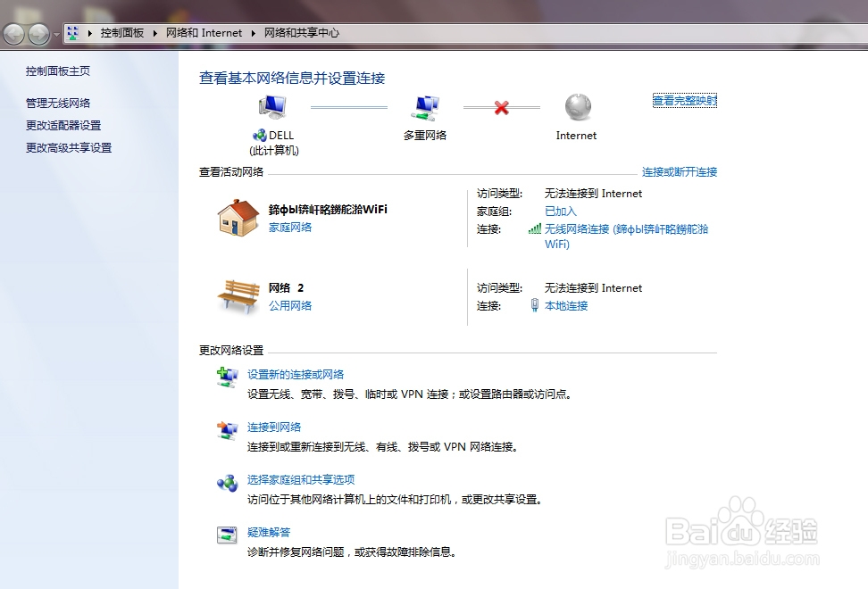Click the bench icon for 网络 2
The height and width of the screenshot is (589, 868).
[x=236, y=294]
